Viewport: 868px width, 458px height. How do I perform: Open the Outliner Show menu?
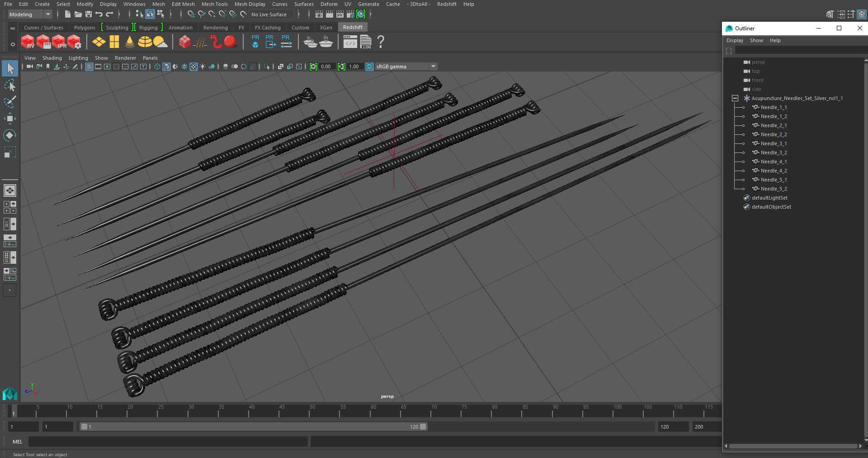[x=756, y=40]
